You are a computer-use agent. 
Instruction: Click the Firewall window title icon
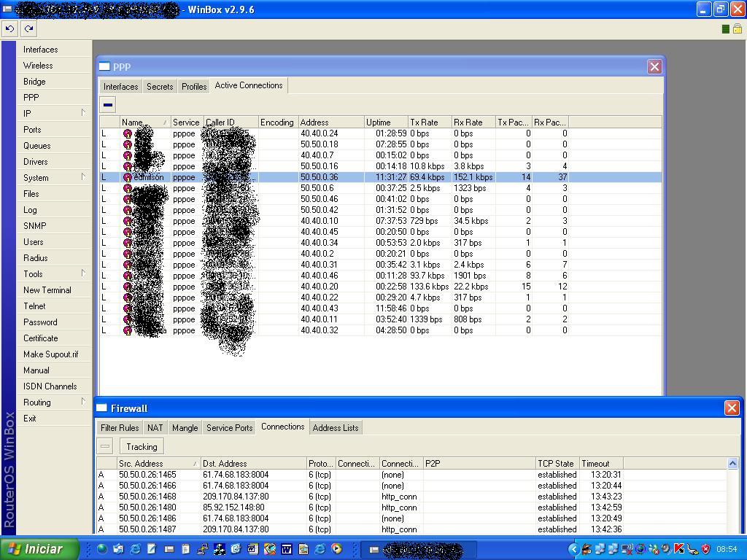101,408
